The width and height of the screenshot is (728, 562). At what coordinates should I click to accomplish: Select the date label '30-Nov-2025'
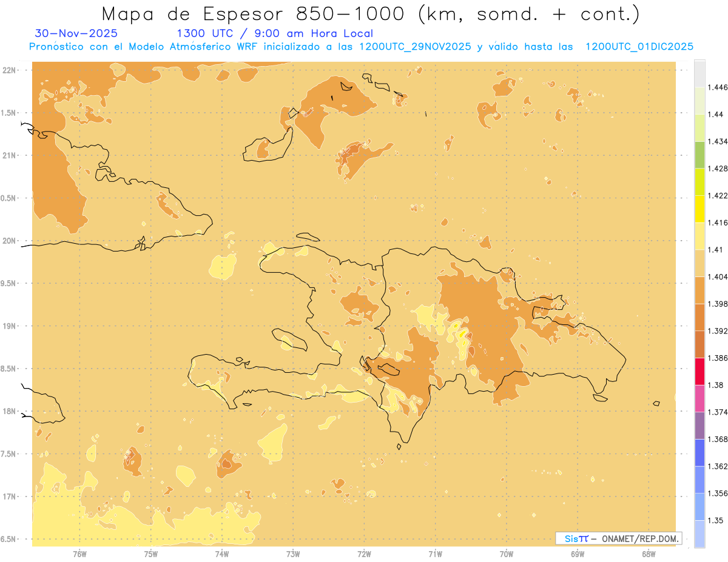[x=76, y=33]
